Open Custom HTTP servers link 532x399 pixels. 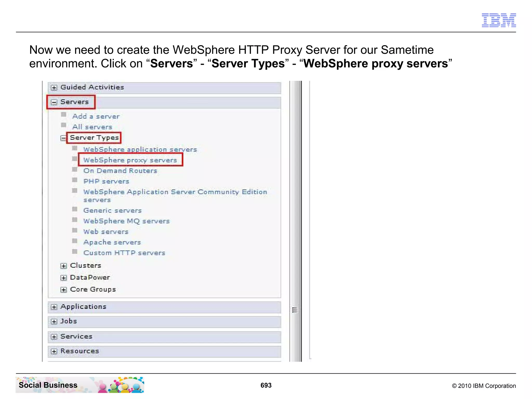tap(124, 253)
